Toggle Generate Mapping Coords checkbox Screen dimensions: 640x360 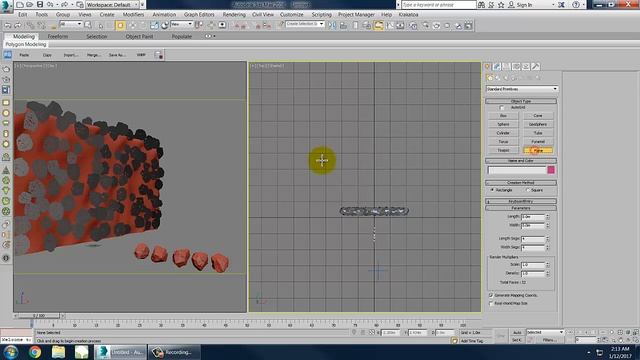point(491,295)
